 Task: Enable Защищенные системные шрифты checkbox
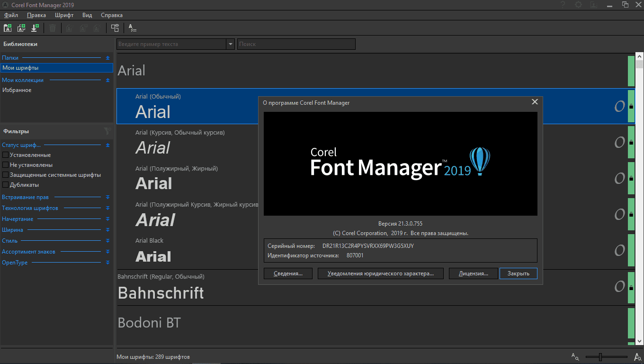(6, 175)
